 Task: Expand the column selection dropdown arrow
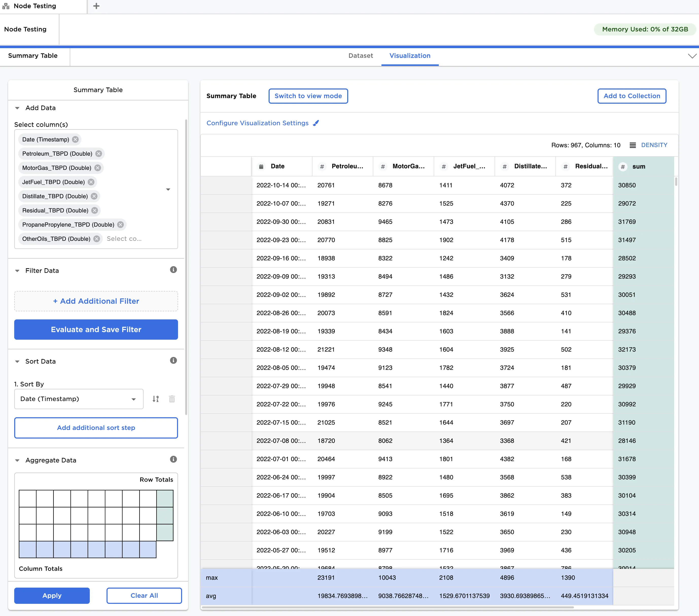point(168,189)
